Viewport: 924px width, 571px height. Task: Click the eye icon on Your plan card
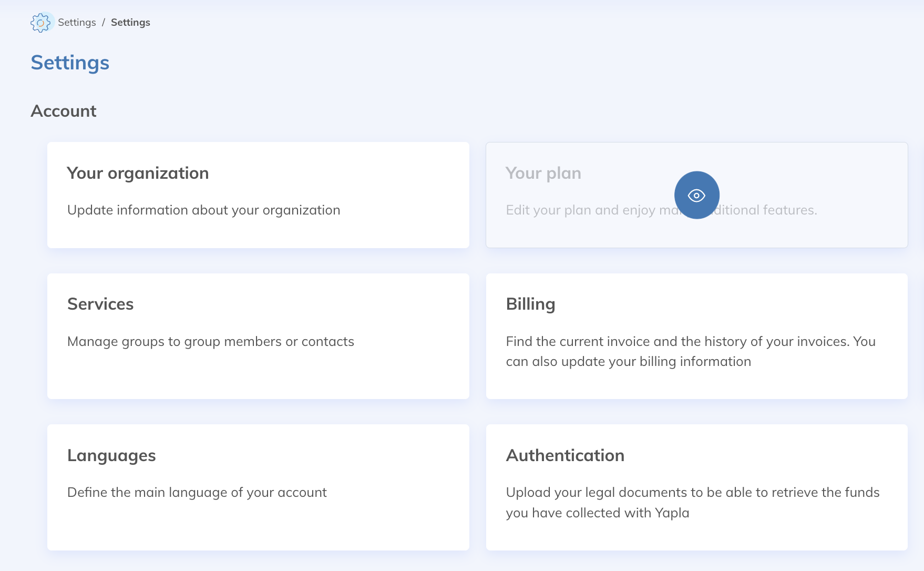[x=696, y=195]
